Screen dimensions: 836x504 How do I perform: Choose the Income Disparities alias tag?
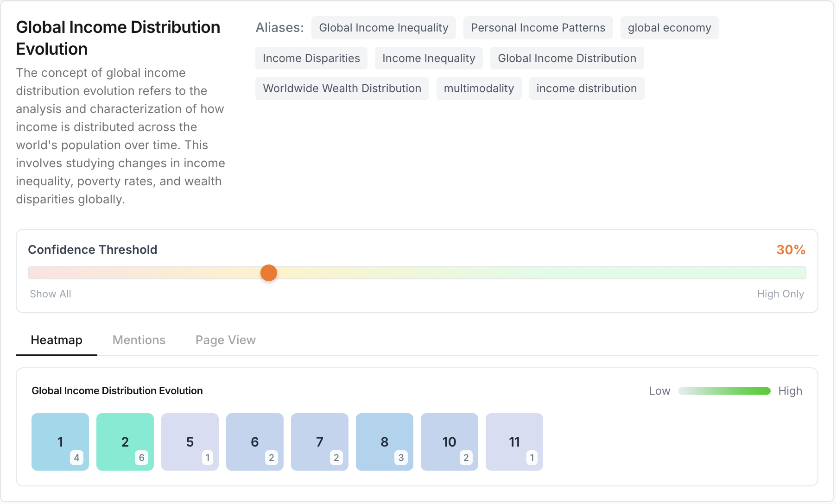pos(311,58)
